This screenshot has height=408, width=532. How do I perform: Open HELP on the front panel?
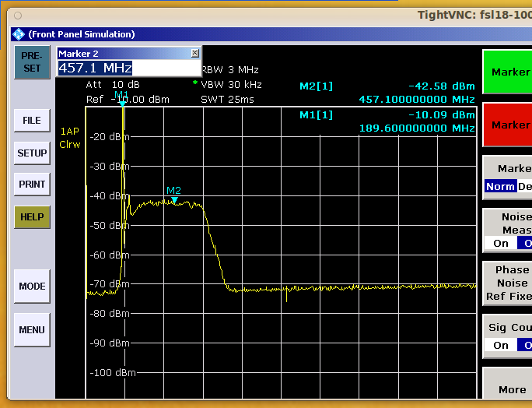pyautogui.click(x=32, y=216)
